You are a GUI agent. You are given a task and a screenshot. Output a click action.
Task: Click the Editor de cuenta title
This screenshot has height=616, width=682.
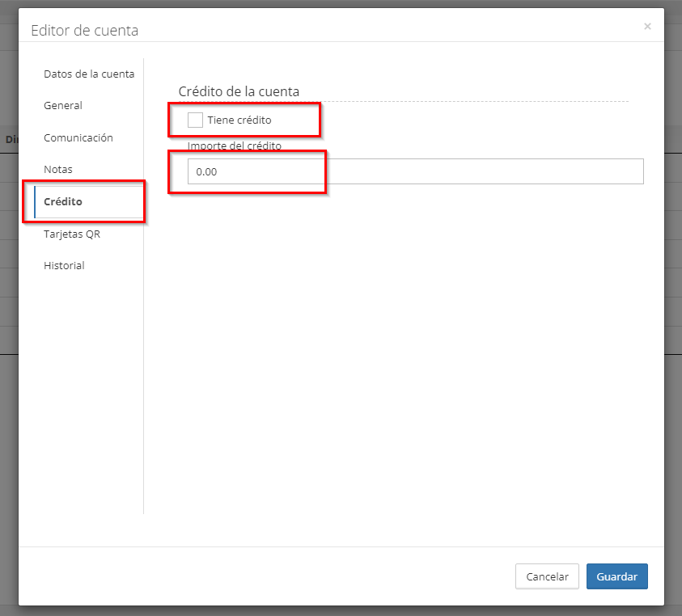pyautogui.click(x=85, y=31)
